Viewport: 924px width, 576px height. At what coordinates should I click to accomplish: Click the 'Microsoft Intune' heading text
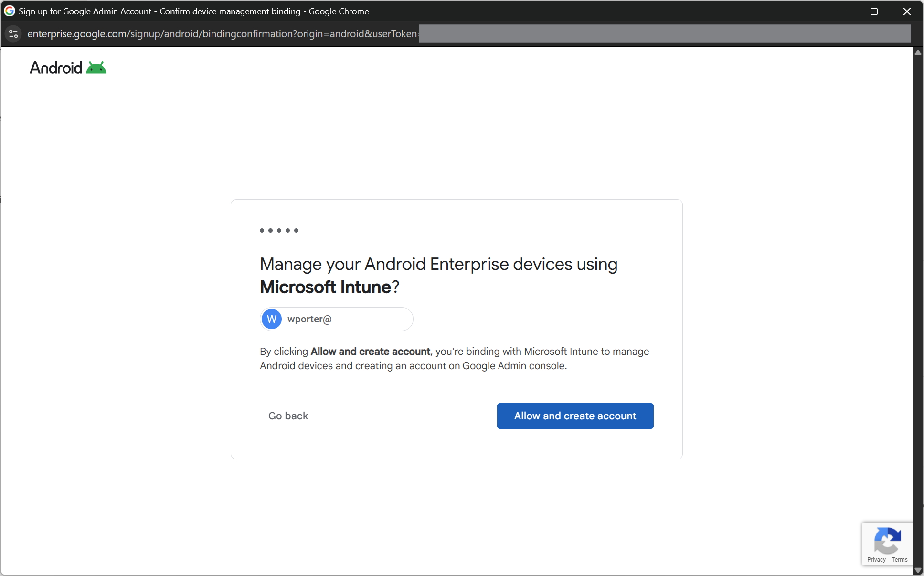coord(326,287)
